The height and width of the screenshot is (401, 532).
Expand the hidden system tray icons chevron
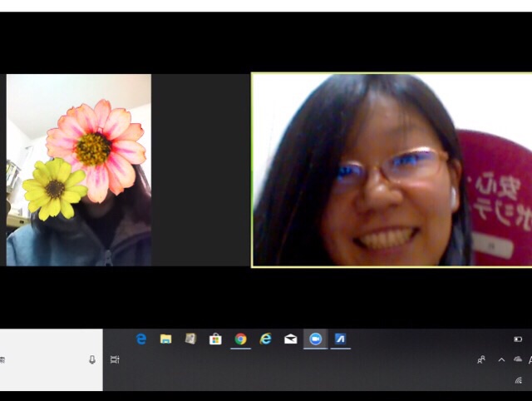501,359
